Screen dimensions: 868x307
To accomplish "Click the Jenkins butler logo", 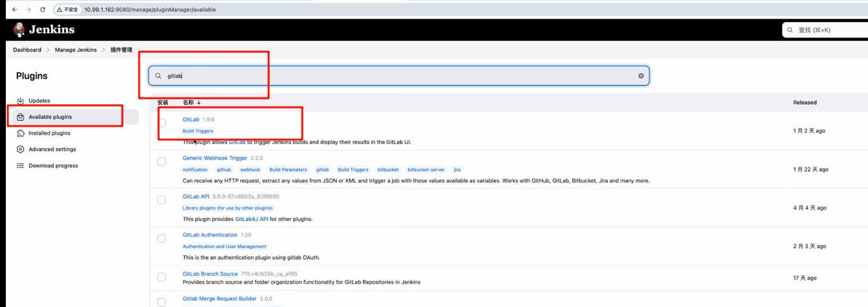I will (x=19, y=30).
